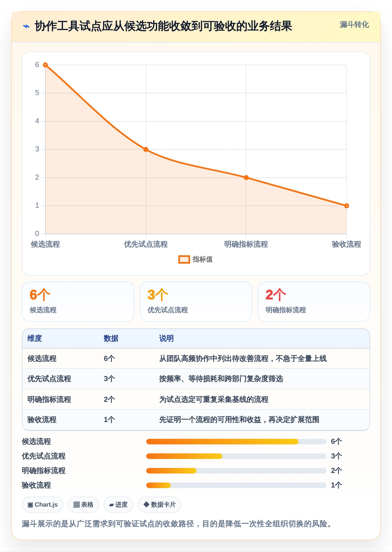
Task: Open the 2个 明确指标流程 data card
Action: click(x=314, y=301)
